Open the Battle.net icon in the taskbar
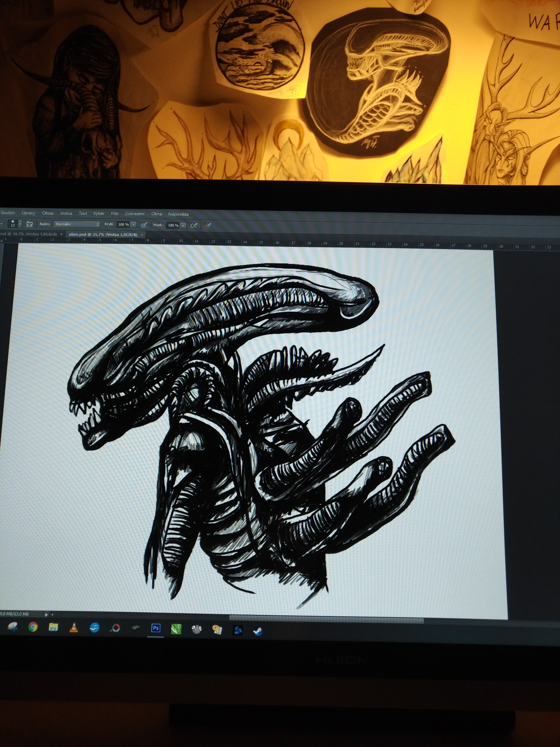 [238, 630]
